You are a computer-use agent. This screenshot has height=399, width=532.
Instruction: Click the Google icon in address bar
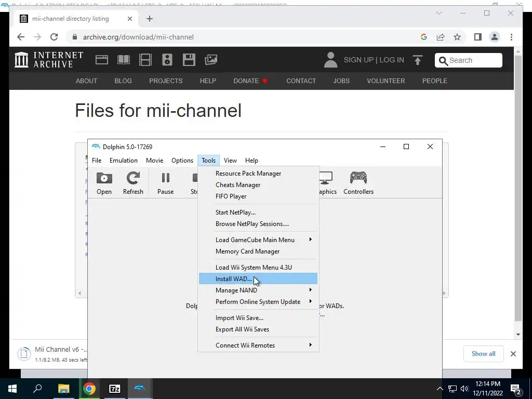[424, 37]
